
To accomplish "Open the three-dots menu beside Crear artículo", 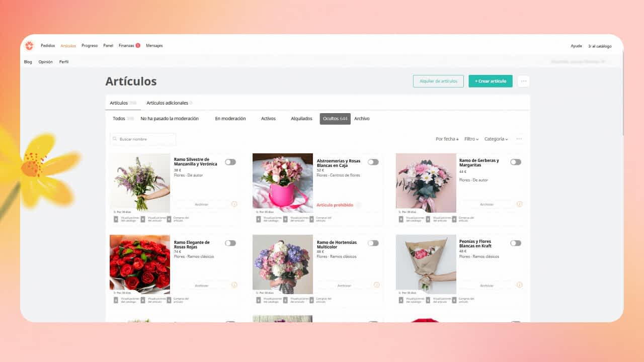I will click(x=523, y=81).
